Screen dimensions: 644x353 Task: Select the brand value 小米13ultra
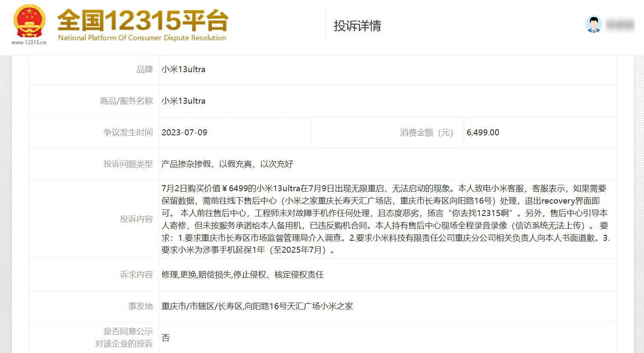coord(183,69)
